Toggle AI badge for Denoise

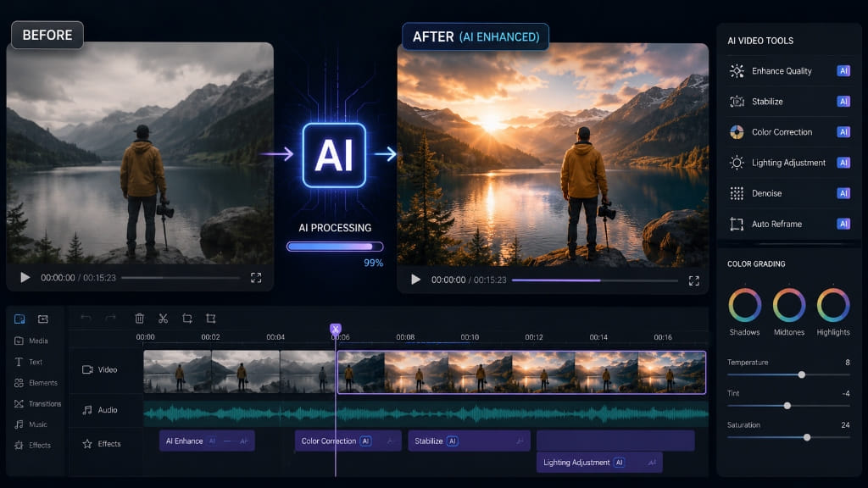843,193
